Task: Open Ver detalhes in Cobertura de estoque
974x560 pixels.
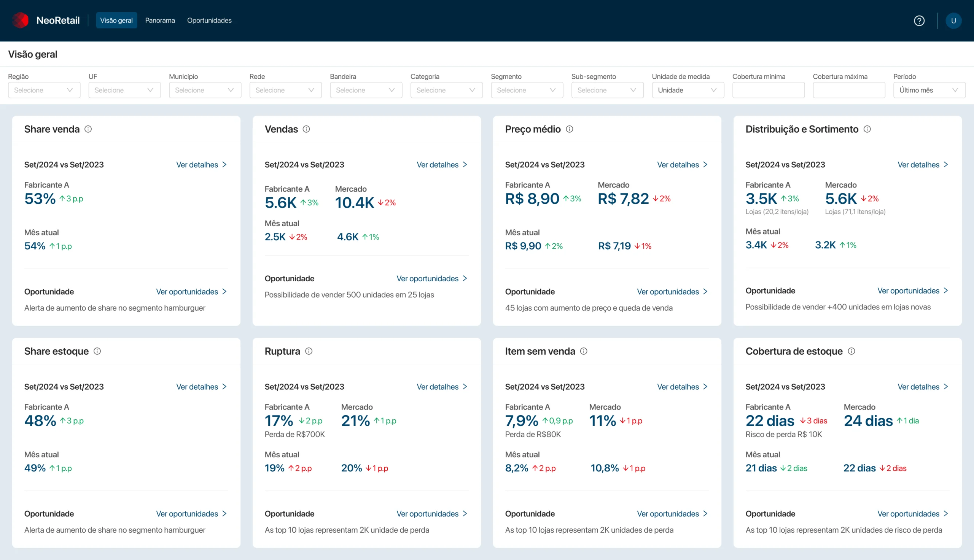Action: [x=923, y=387]
